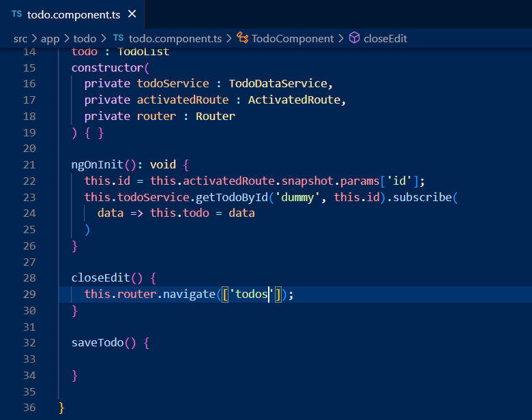Click 'Router' type on line 18
This screenshot has height=420, width=532.
(x=216, y=117)
